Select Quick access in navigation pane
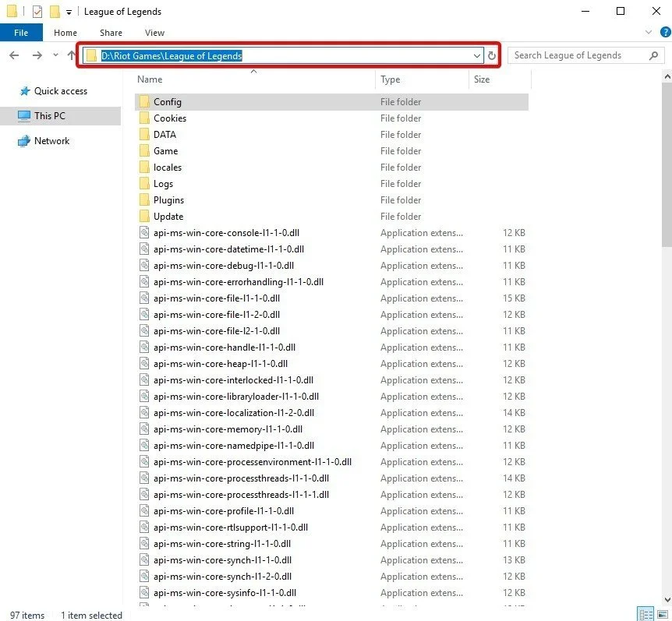672x621 pixels. coord(61,91)
